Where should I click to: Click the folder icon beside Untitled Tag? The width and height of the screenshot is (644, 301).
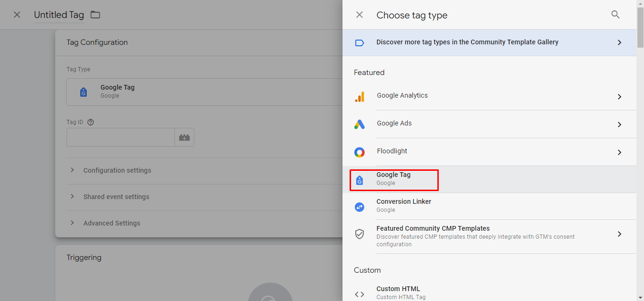(95, 15)
